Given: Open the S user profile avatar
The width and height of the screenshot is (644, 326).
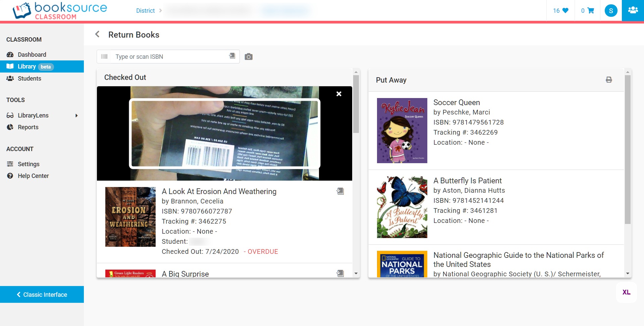Looking at the screenshot, I should pos(611,11).
